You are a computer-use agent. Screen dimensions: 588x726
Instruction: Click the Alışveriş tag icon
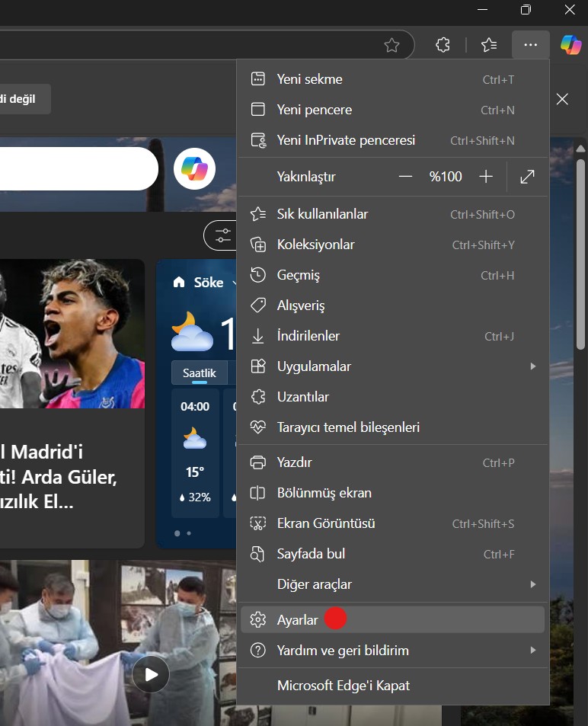point(258,305)
